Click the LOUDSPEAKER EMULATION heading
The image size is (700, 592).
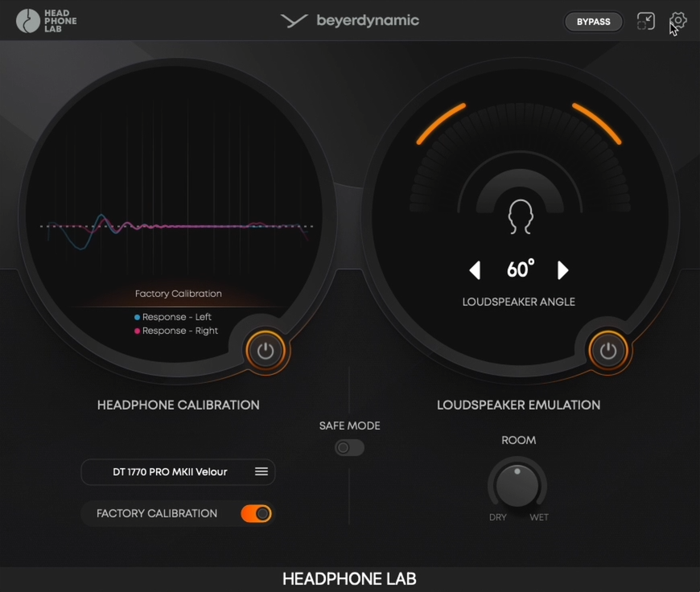(x=519, y=405)
